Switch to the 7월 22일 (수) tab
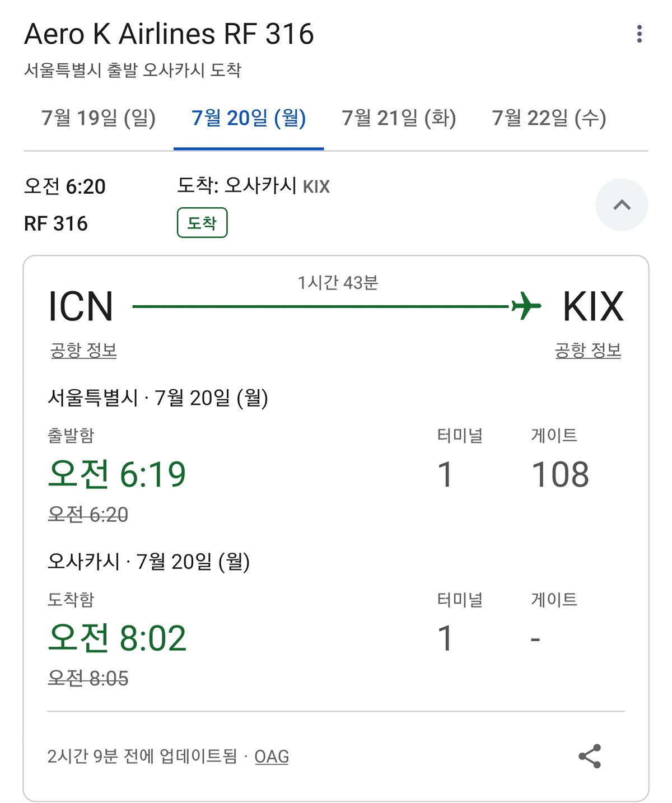 (x=549, y=118)
